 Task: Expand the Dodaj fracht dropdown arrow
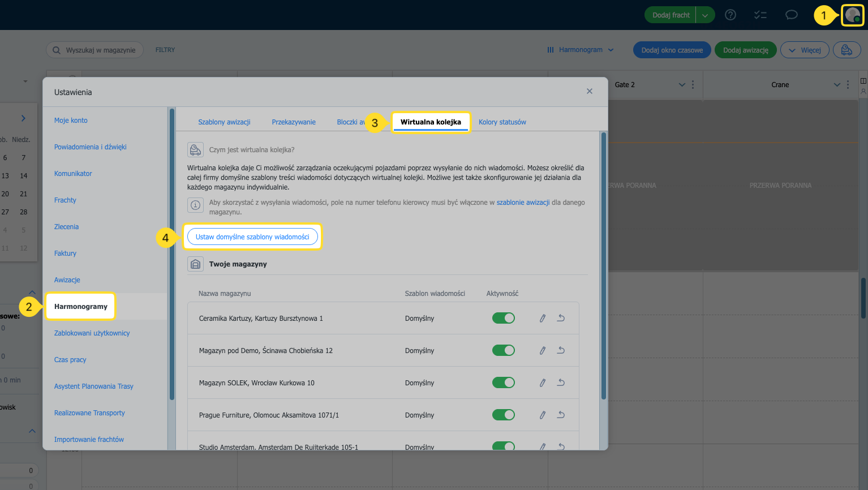click(705, 15)
